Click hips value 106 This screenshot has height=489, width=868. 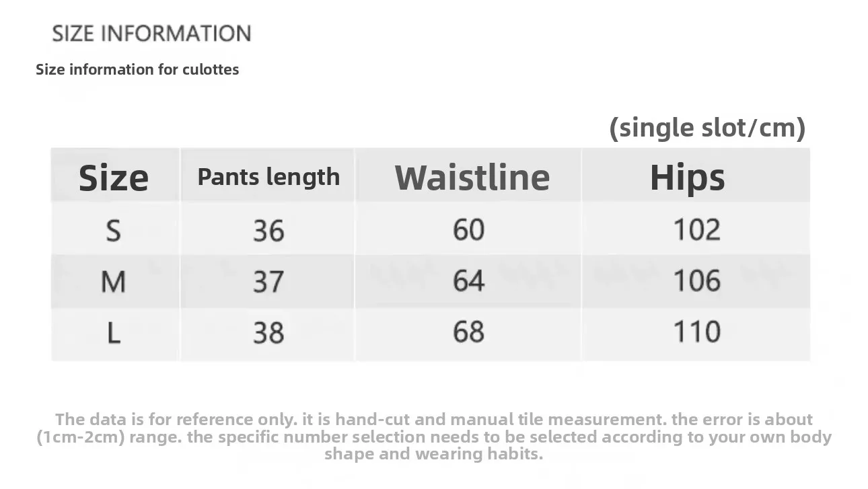tap(697, 280)
